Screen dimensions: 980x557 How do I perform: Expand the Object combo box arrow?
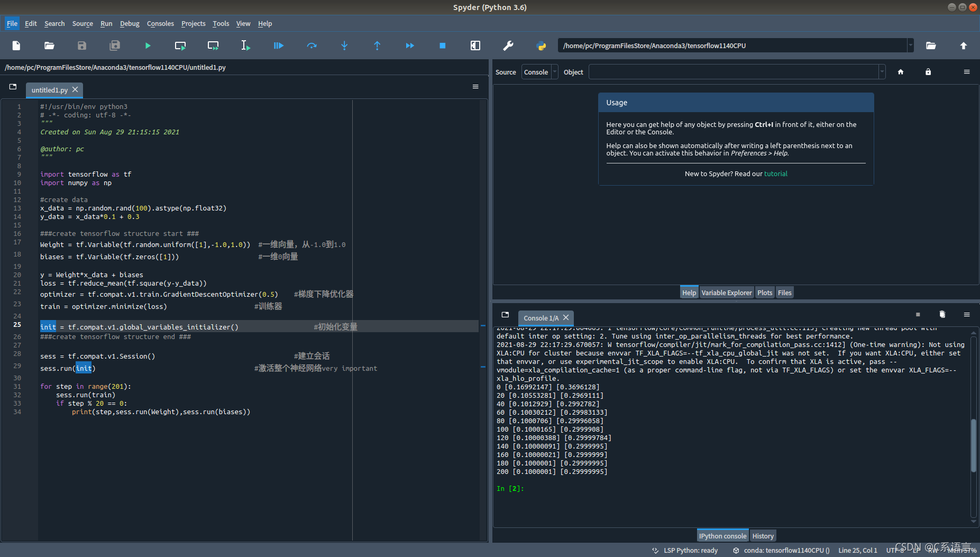tap(882, 72)
